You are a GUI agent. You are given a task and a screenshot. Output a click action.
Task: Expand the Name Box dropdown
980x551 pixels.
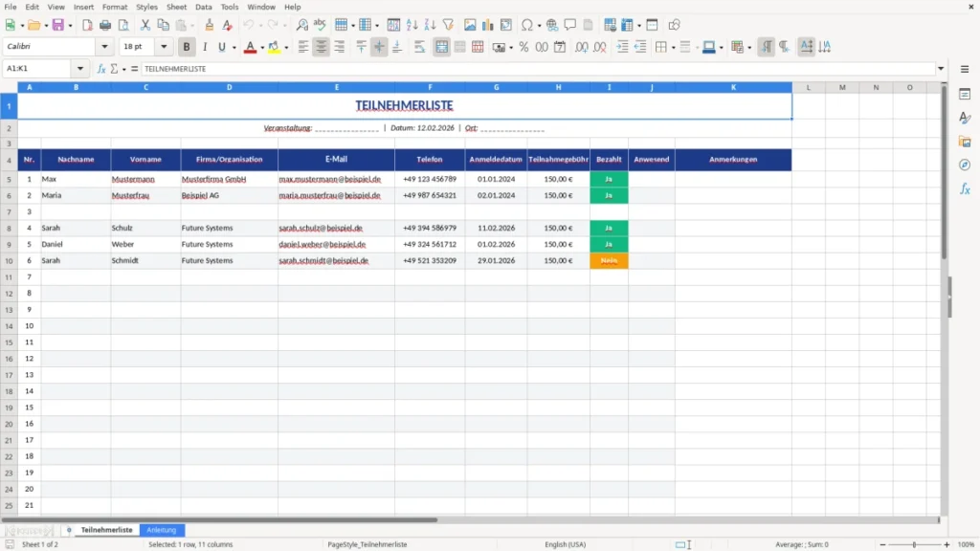[x=80, y=69]
